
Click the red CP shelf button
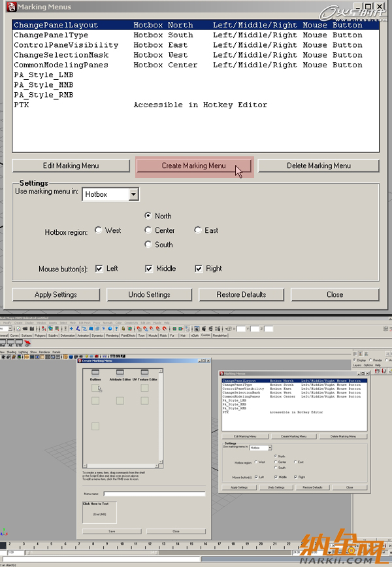pyautogui.click(x=27, y=343)
